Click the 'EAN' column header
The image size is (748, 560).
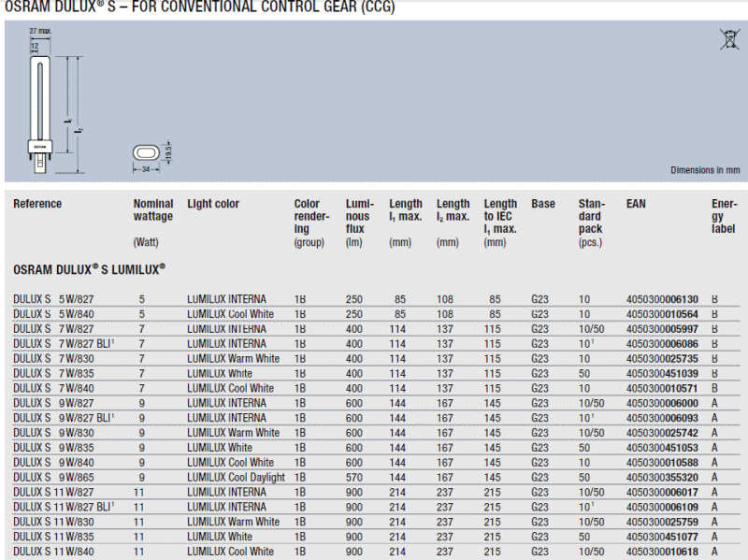[x=636, y=204]
